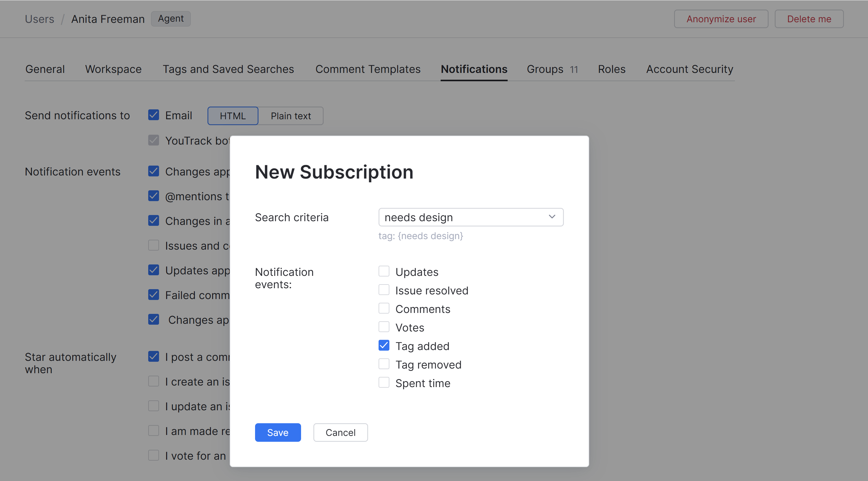Uncheck the Tag added checkbox
Viewport: 868px width, 481px height.
click(384, 345)
